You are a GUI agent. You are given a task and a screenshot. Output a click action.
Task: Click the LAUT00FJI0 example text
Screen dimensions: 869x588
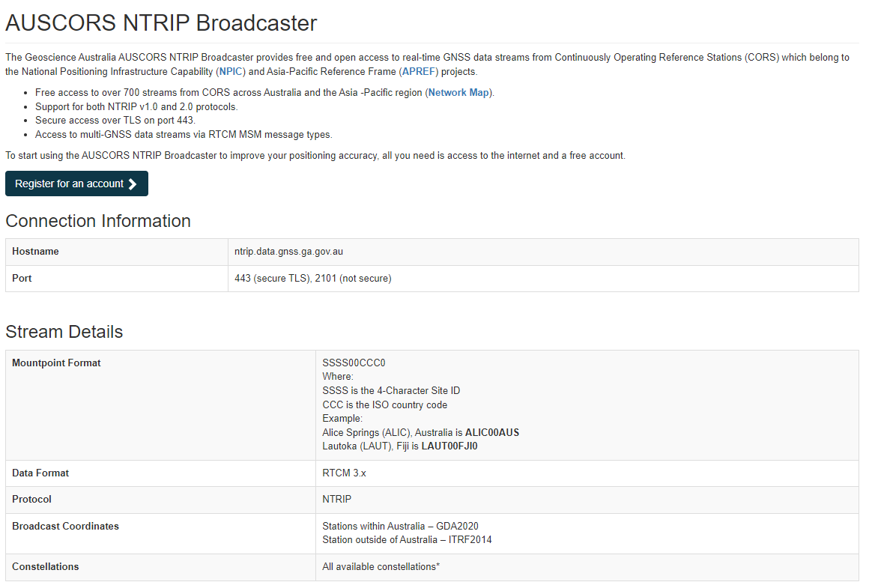click(x=449, y=446)
